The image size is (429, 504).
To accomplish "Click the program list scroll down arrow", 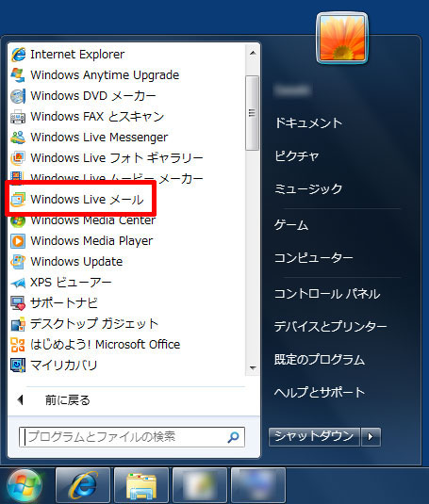I will (x=253, y=367).
